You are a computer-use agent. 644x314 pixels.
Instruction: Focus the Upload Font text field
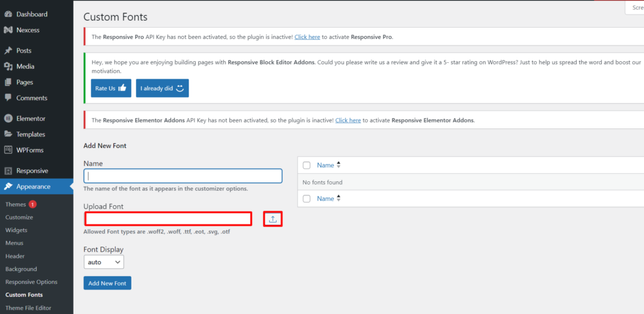click(168, 218)
